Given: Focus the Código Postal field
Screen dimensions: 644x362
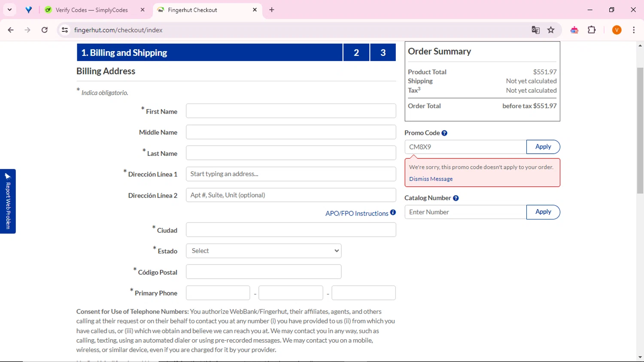Looking at the screenshot, I should pyautogui.click(x=264, y=272).
